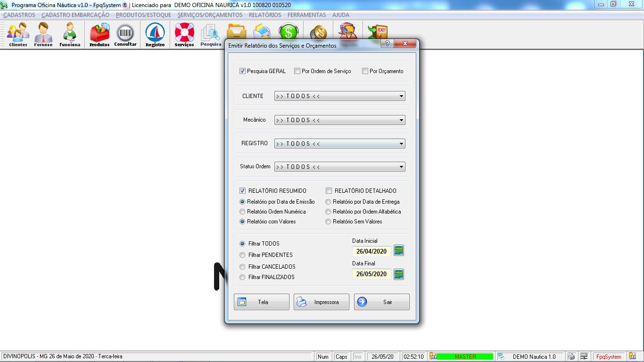
Task: Click the status bar printer icon
Action: pyautogui.click(x=571, y=357)
